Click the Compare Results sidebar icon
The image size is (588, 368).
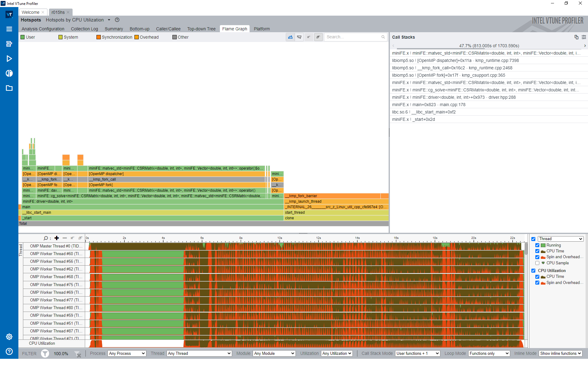click(9, 73)
